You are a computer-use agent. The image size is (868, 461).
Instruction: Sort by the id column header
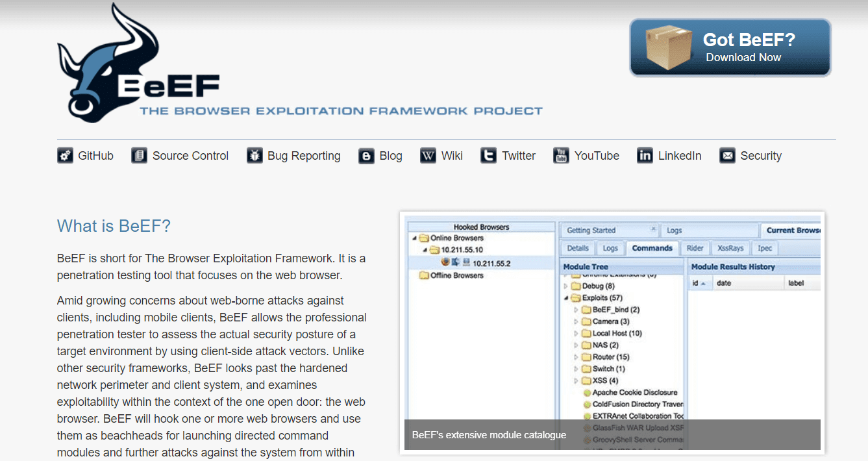tap(700, 283)
